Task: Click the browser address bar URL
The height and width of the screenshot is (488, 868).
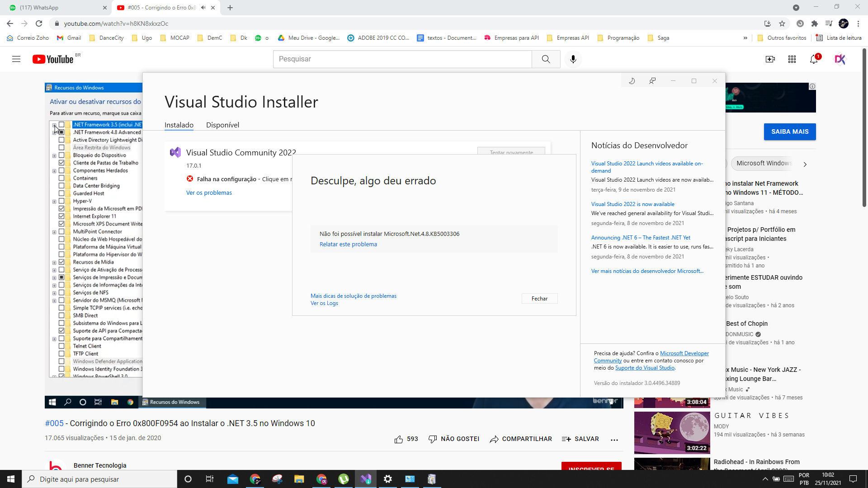Action: pyautogui.click(x=116, y=23)
